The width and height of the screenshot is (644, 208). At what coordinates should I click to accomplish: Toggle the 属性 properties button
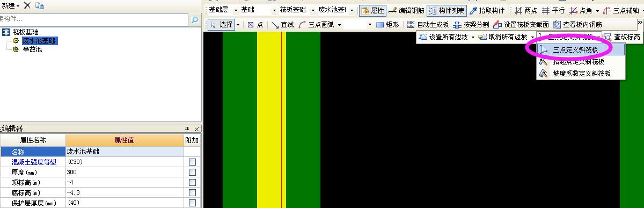(372, 10)
